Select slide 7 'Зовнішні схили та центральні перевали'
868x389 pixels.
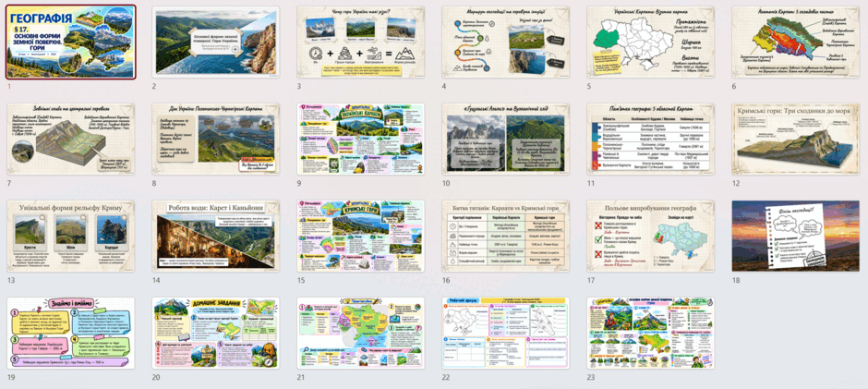click(x=71, y=140)
